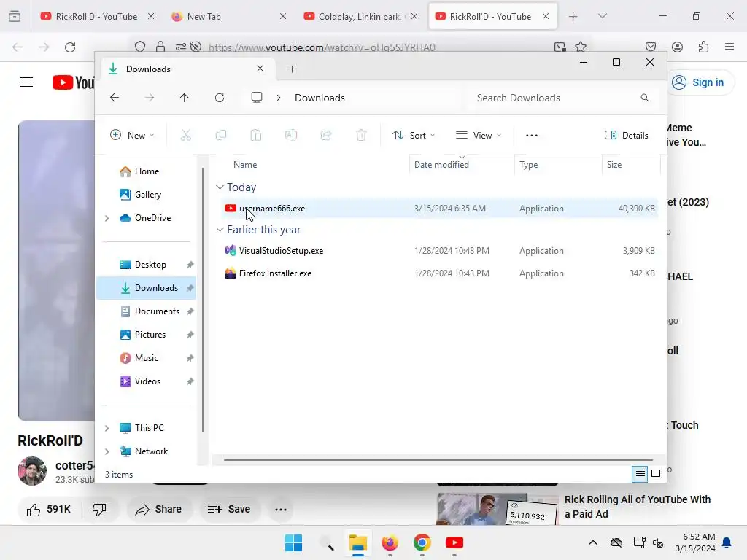Sort by Date modified column
The width and height of the screenshot is (747, 560).
tap(441, 164)
